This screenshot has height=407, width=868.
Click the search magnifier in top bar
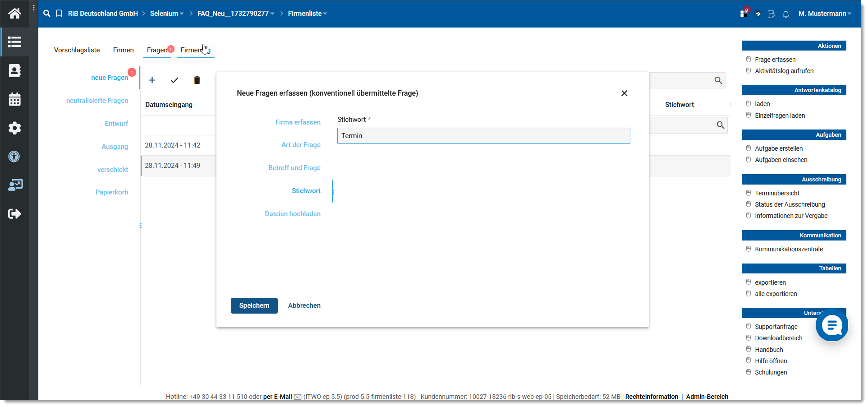click(x=46, y=14)
